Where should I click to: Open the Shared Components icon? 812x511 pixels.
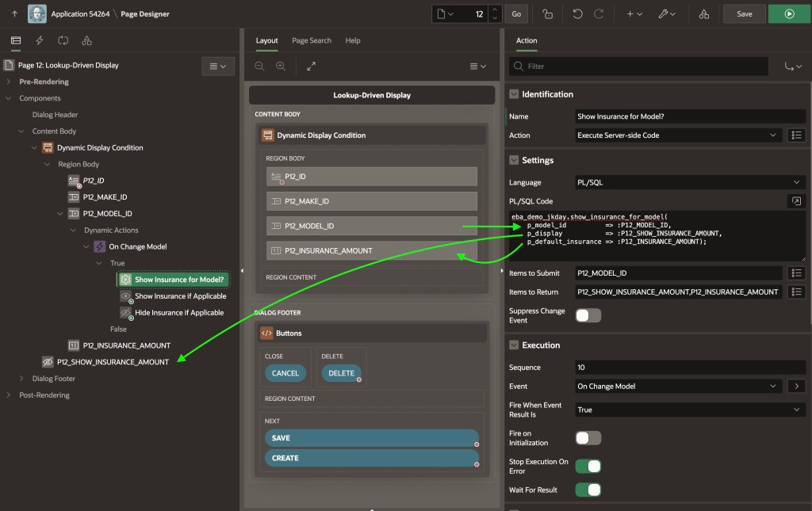tap(704, 13)
